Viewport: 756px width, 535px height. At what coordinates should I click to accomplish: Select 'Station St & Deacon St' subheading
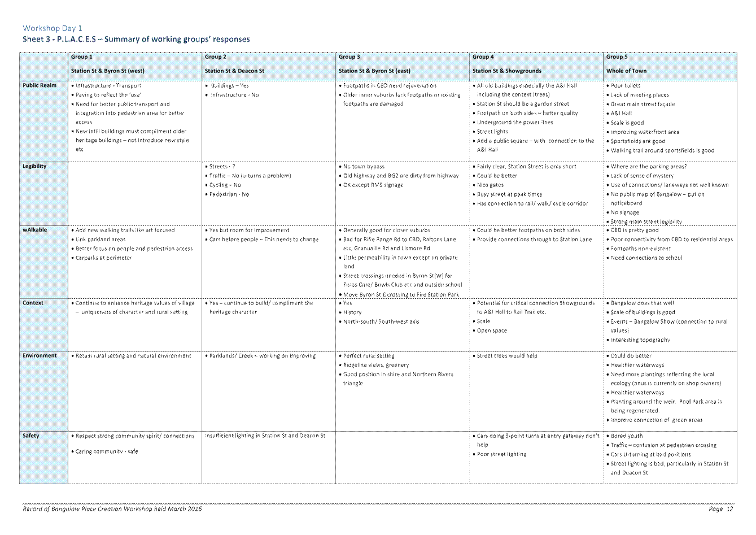coord(235,71)
